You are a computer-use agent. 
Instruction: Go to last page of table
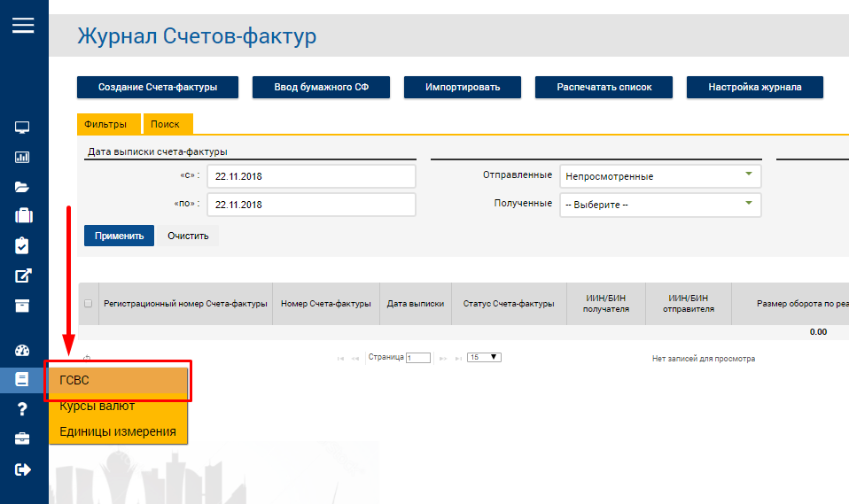coord(458,359)
